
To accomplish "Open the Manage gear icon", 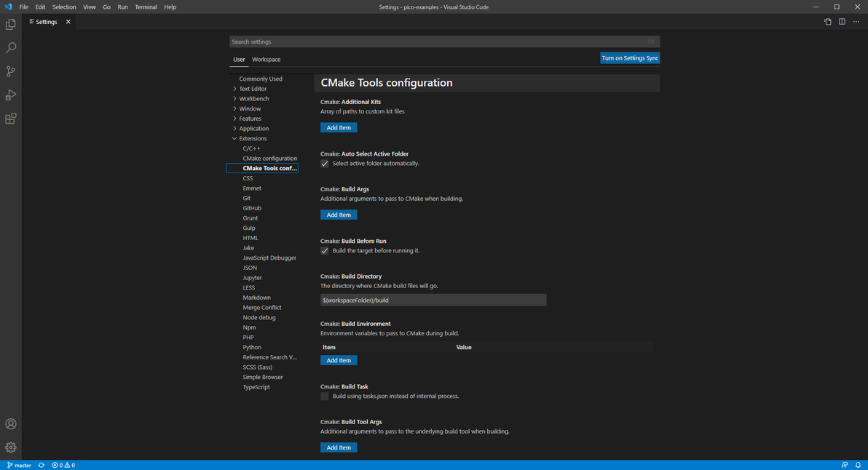I will point(10,447).
